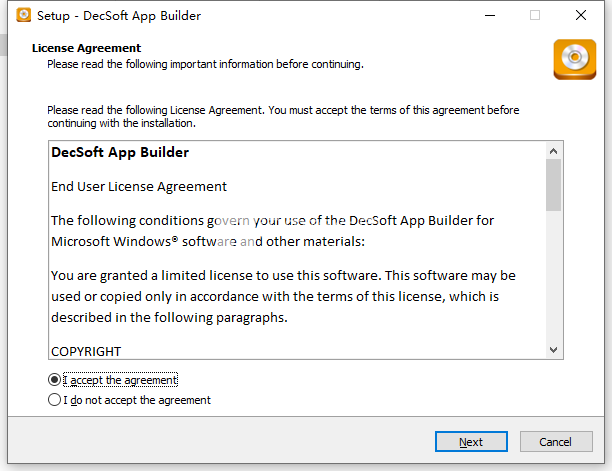Select "I accept the agreement" radio button

click(x=54, y=380)
